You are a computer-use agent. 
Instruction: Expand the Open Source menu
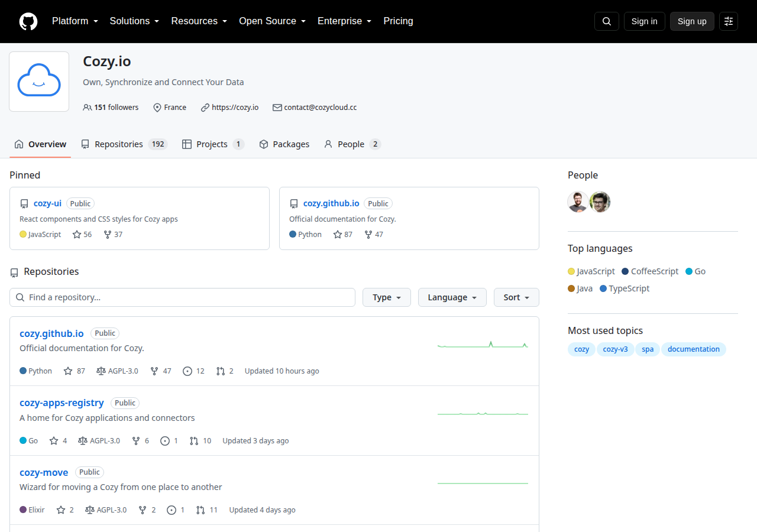tap(273, 21)
